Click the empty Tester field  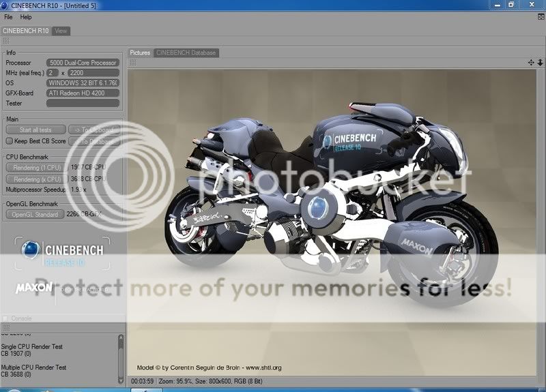pyautogui.click(x=83, y=104)
